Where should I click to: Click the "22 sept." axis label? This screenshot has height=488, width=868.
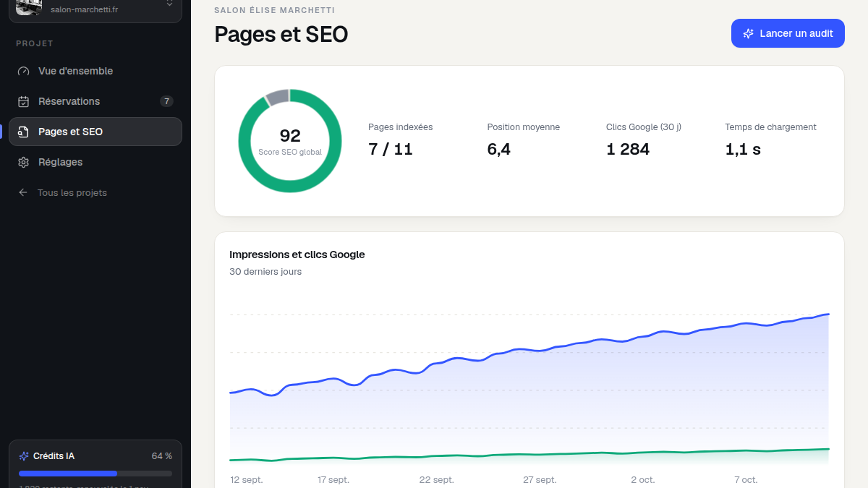437,480
